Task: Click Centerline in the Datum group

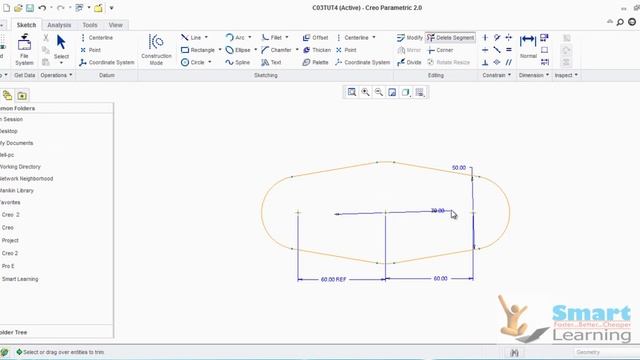Action: 97,38
